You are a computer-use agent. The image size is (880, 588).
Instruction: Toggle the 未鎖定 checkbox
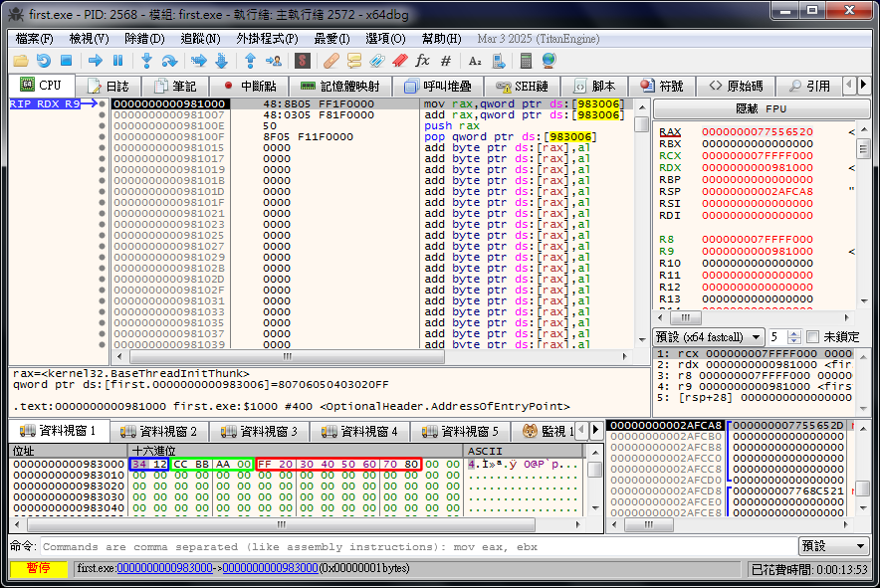(x=812, y=337)
